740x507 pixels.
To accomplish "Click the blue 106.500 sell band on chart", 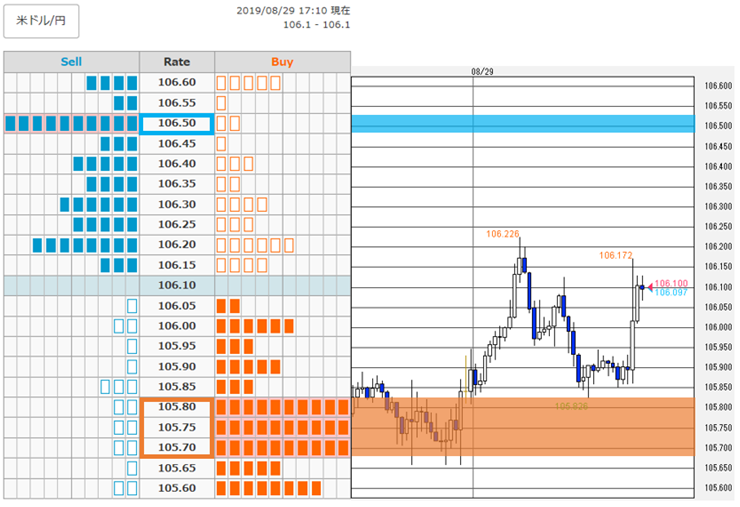I will (x=523, y=124).
